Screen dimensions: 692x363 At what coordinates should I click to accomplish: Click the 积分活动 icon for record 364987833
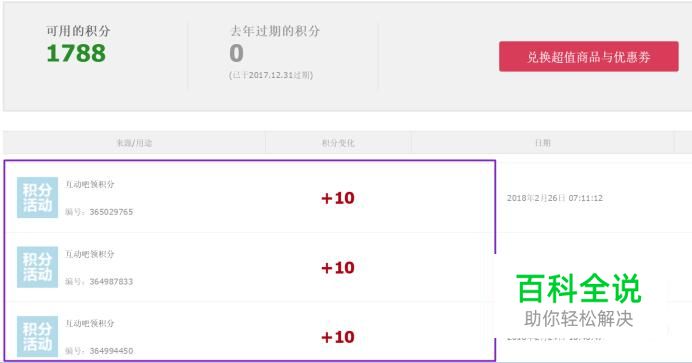[38, 267]
